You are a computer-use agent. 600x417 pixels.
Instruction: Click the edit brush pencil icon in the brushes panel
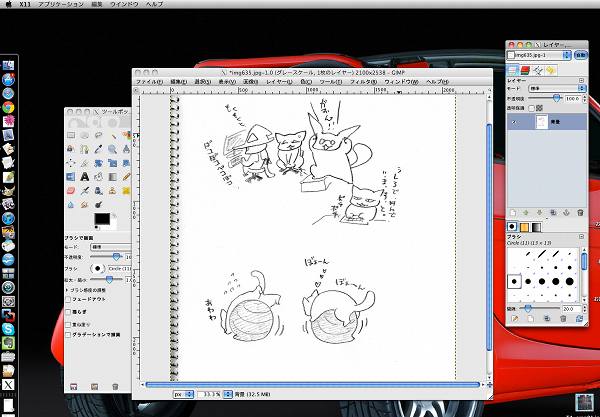click(515, 318)
